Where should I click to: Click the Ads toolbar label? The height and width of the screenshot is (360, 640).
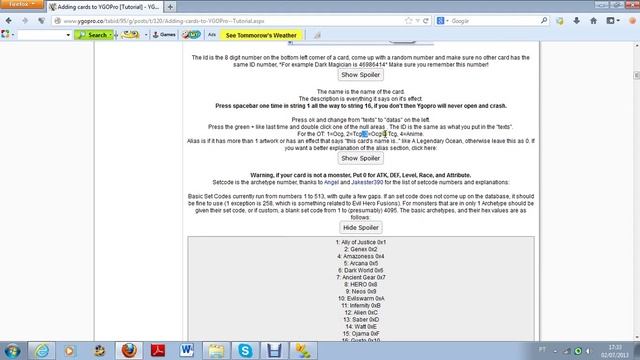[x=212, y=35]
